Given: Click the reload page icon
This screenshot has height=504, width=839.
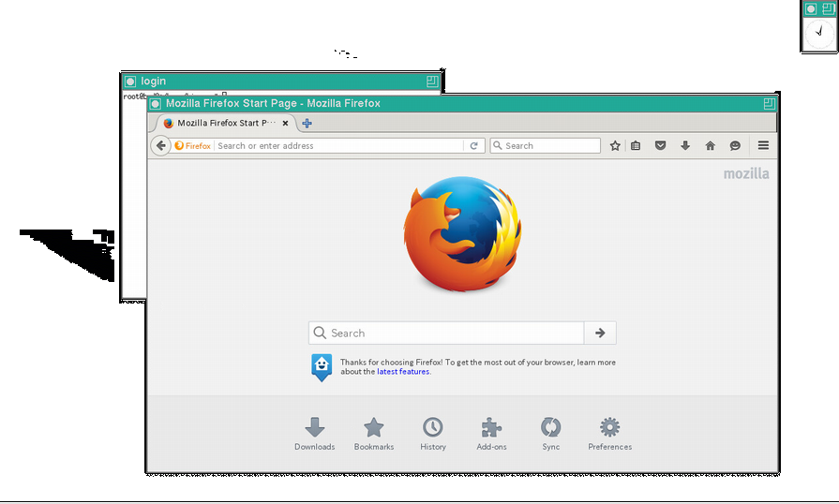Looking at the screenshot, I should (474, 145).
